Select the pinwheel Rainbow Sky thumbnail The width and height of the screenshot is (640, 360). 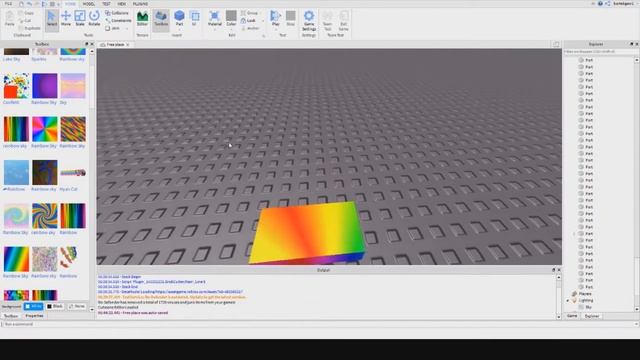pos(44,129)
